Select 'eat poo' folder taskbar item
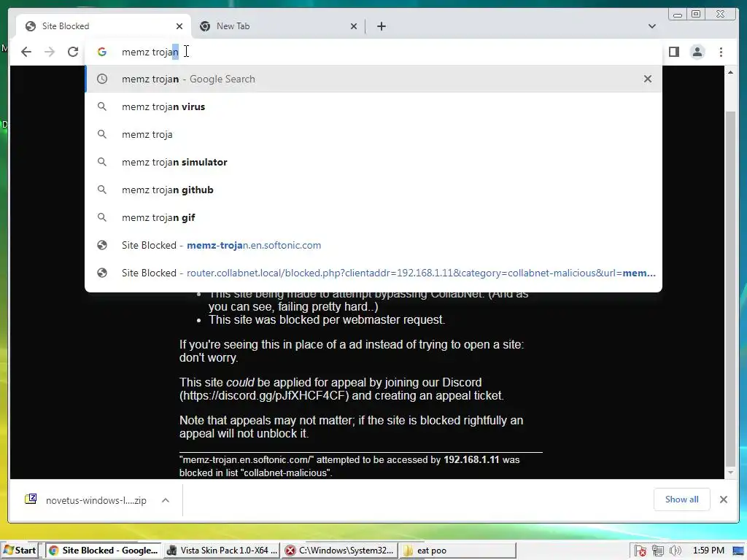The width and height of the screenshot is (747, 560). click(x=457, y=551)
